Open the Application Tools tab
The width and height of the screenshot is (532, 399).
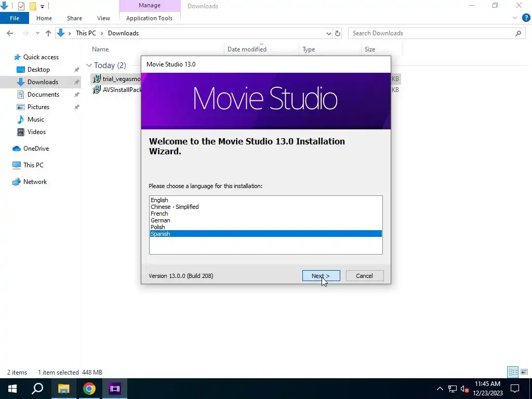(149, 18)
